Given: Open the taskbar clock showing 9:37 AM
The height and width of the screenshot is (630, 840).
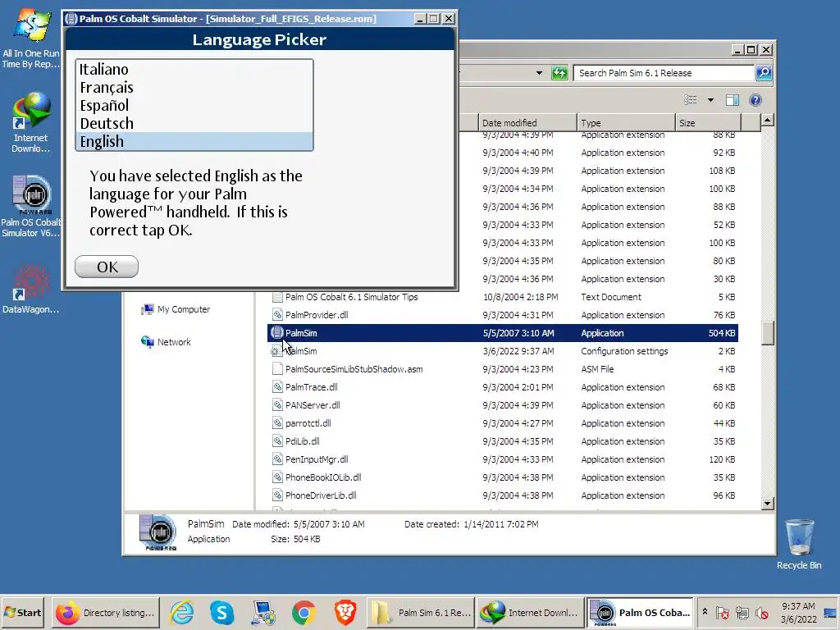Looking at the screenshot, I should (x=798, y=612).
